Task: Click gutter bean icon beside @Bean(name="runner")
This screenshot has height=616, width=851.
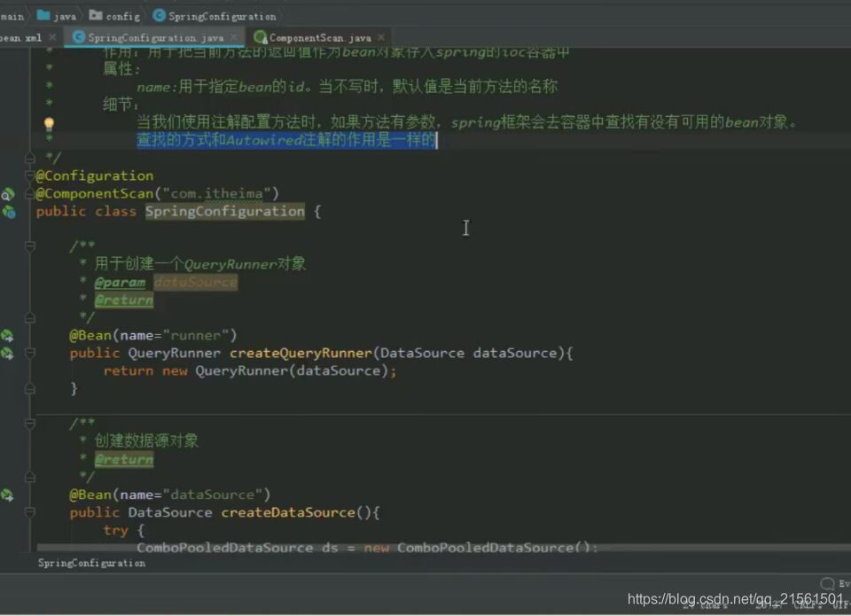Action: [x=7, y=336]
